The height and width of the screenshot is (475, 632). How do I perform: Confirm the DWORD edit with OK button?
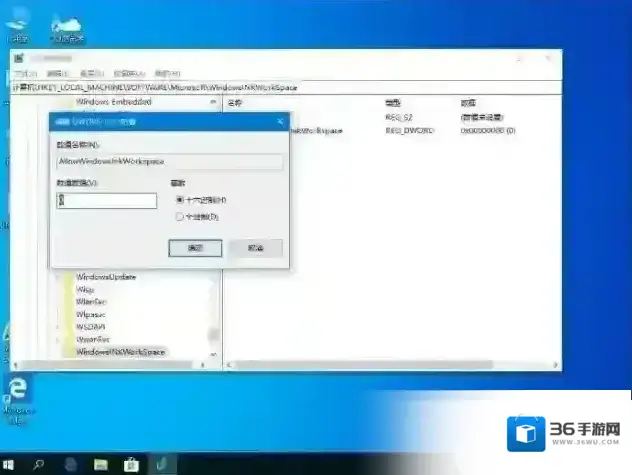click(x=196, y=248)
